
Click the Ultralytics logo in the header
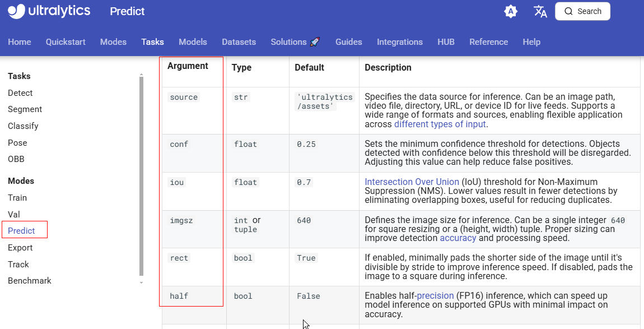49,11
